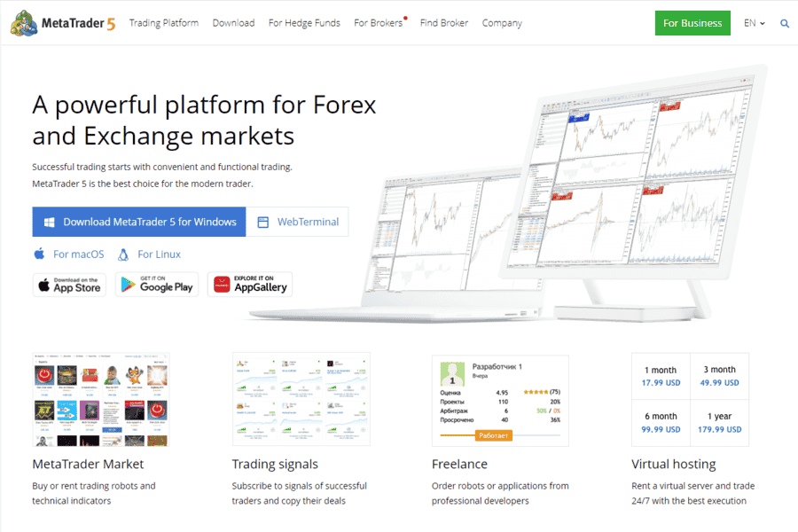Click 'A powerful platform for Forex' headline
Viewport: 798px width, 532px height.
click(204, 121)
